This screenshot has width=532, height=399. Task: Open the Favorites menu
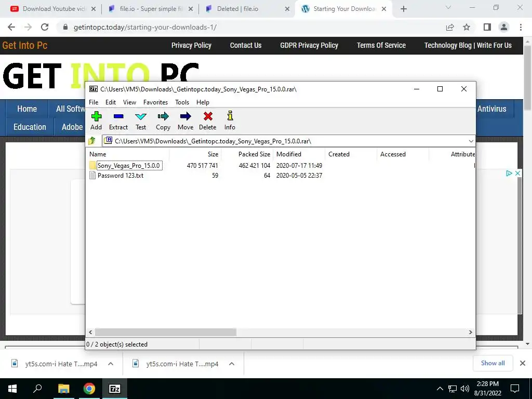click(x=155, y=102)
